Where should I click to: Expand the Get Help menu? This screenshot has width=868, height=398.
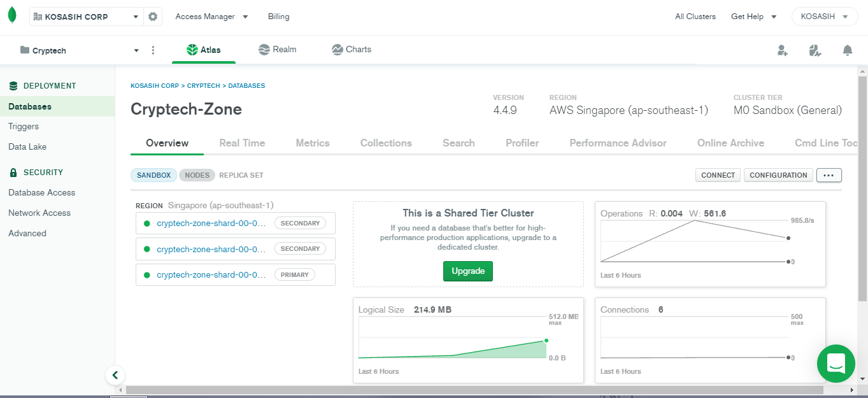(754, 17)
